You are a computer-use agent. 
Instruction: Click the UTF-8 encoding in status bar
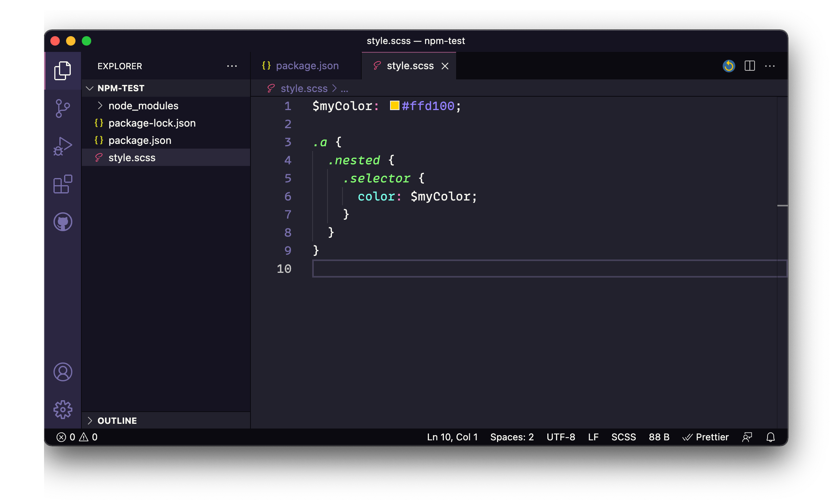(560, 437)
